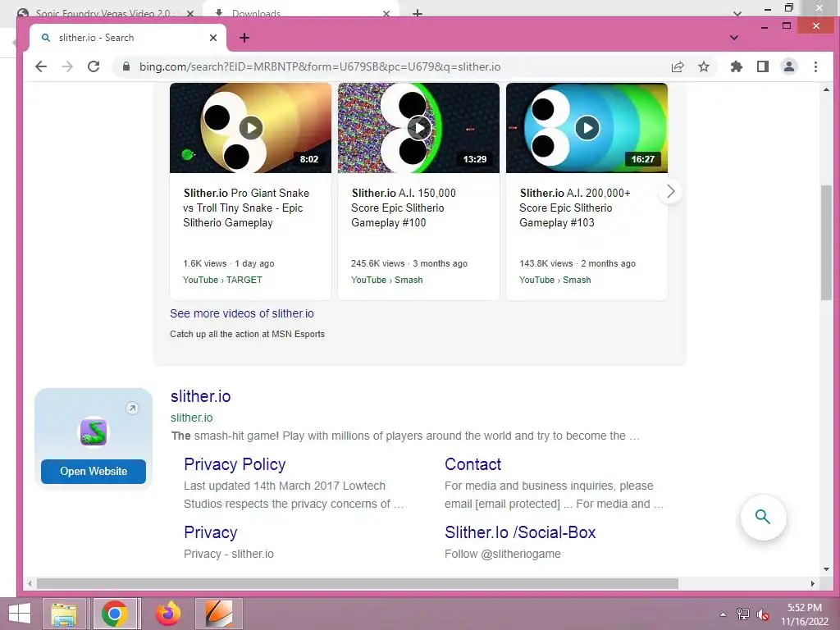Open site information via lock icon
The height and width of the screenshot is (630, 840).
tap(126, 66)
